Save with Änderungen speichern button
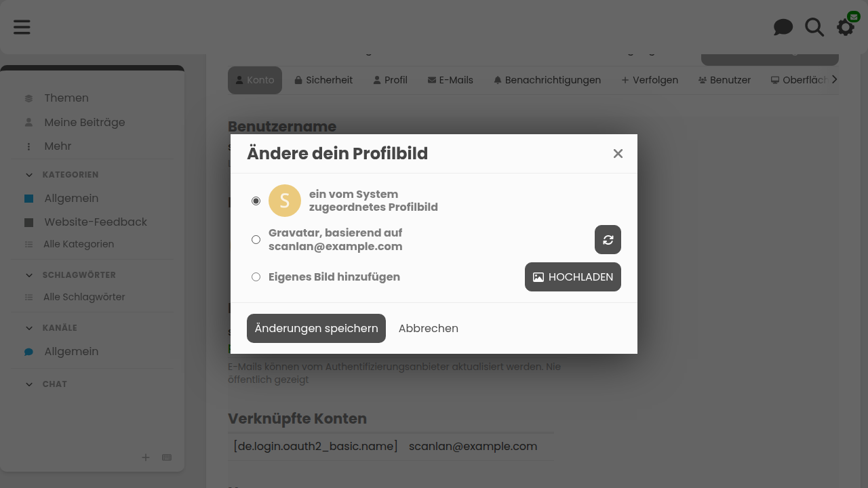Screen dimensions: 868x488 (x=316, y=328)
